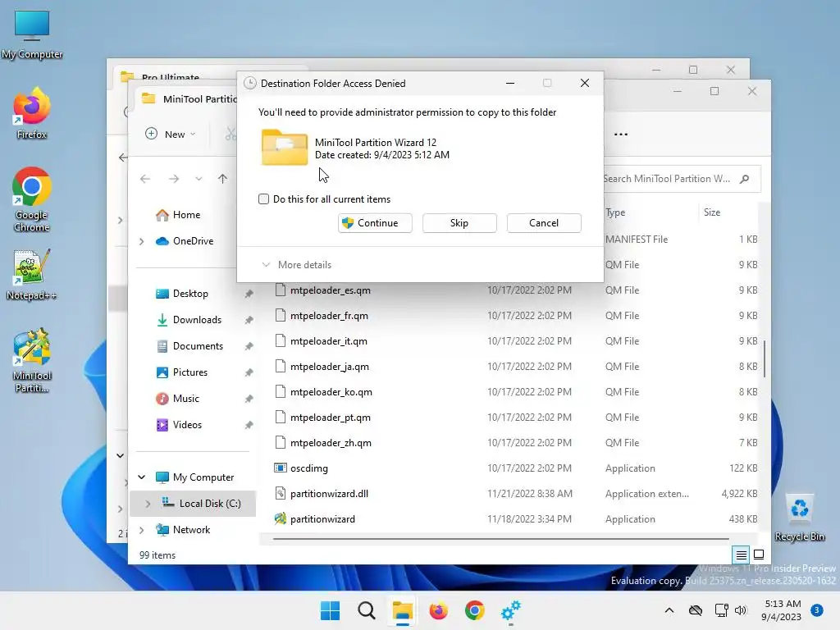
Task: Switch to large thumbnails view icon
Action: click(759, 555)
